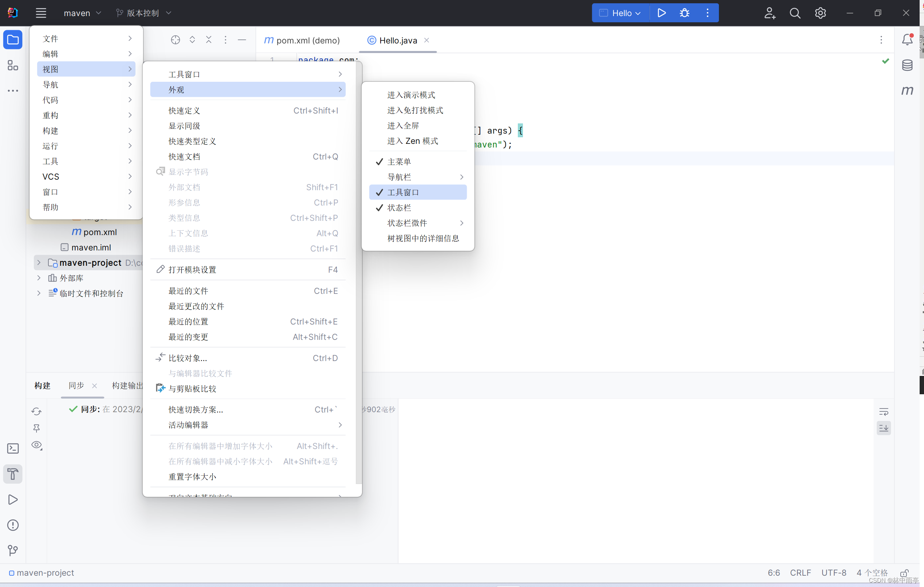
Task: Debug the Hello configuration
Action: click(684, 13)
